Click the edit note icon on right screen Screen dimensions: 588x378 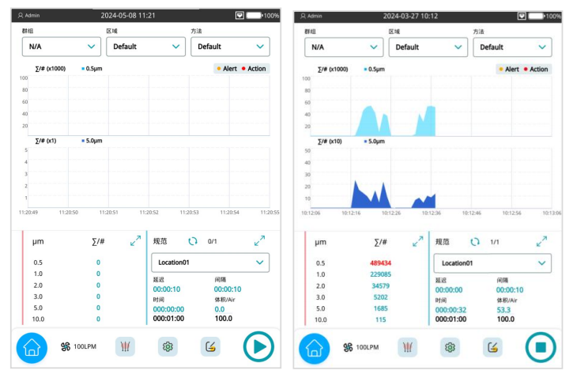pyautogui.click(x=492, y=347)
